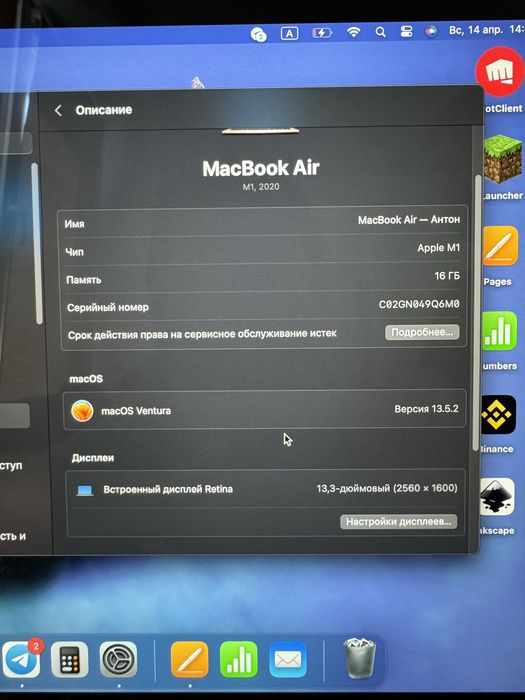Open Telegram from the Dock
Viewport: 525px width, 700px height.
pyautogui.click(x=21, y=660)
